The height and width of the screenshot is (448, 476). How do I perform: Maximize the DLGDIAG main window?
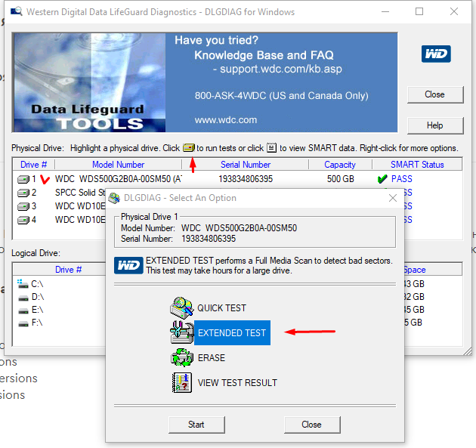click(x=419, y=11)
